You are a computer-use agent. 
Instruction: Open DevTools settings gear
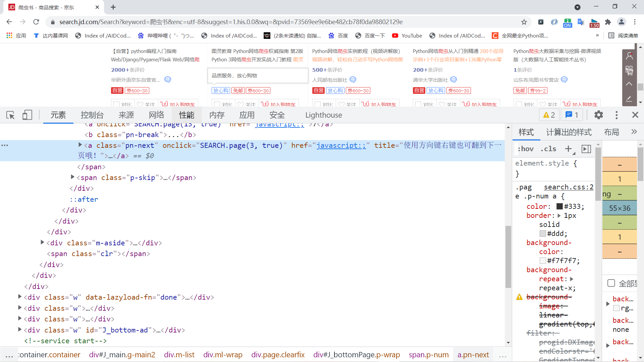(599, 115)
